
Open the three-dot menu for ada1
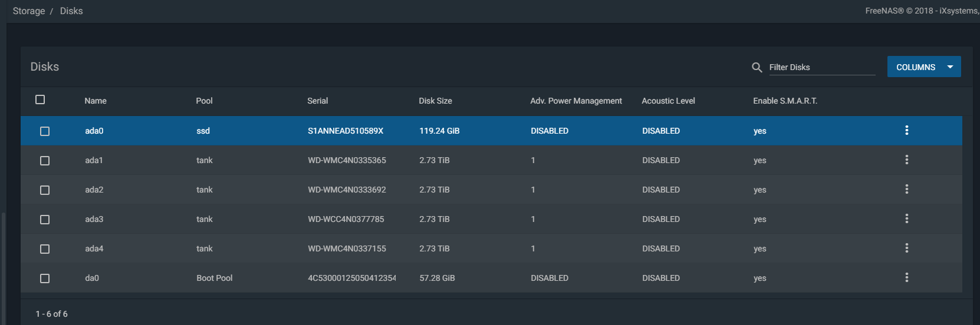click(x=906, y=160)
